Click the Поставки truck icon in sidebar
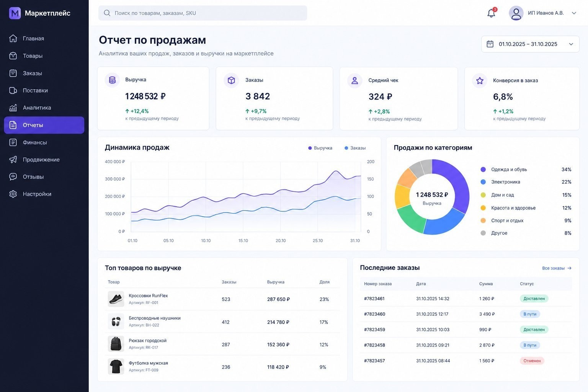This screenshot has height=392, width=588. (13, 90)
